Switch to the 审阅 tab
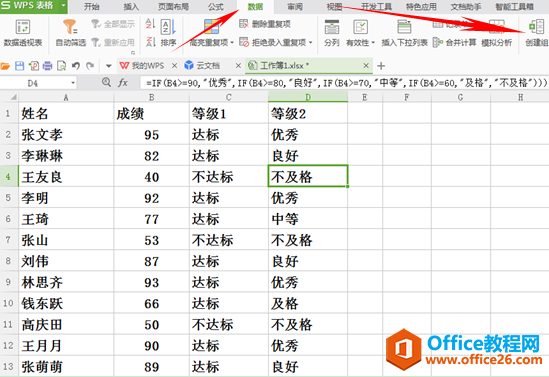This screenshot has height=377, width=549. tap(295, 7)
